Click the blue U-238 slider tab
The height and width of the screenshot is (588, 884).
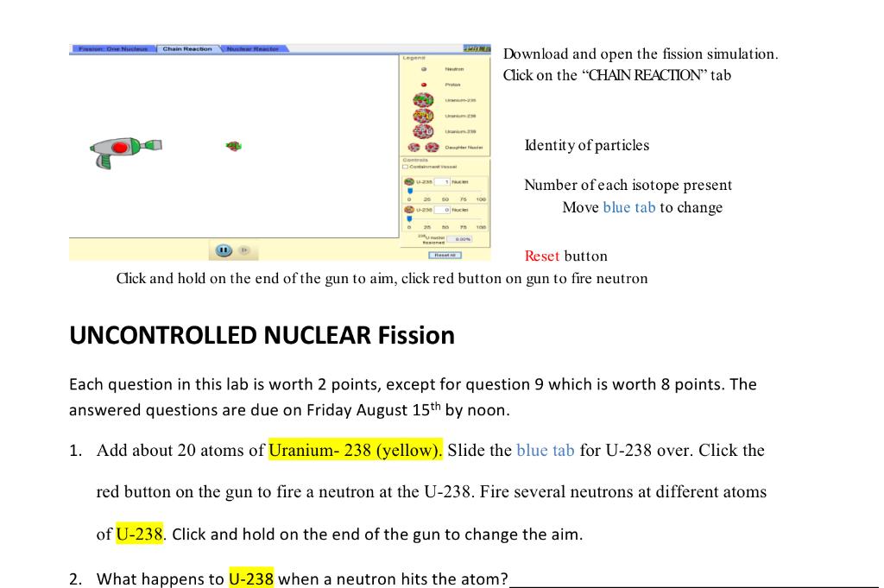pyautogui.click(x=409, y=218)
